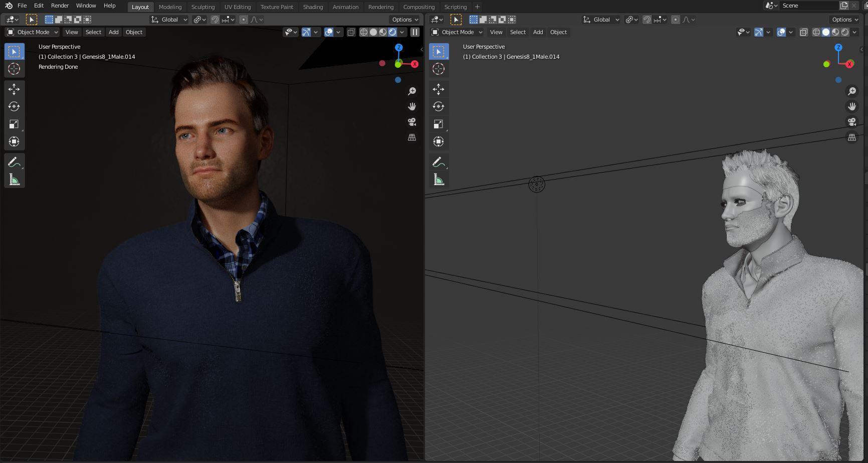This screenshot has width=868, height=463.
Task: Switch right viewport to rendered shading
Action: [845, 32]
